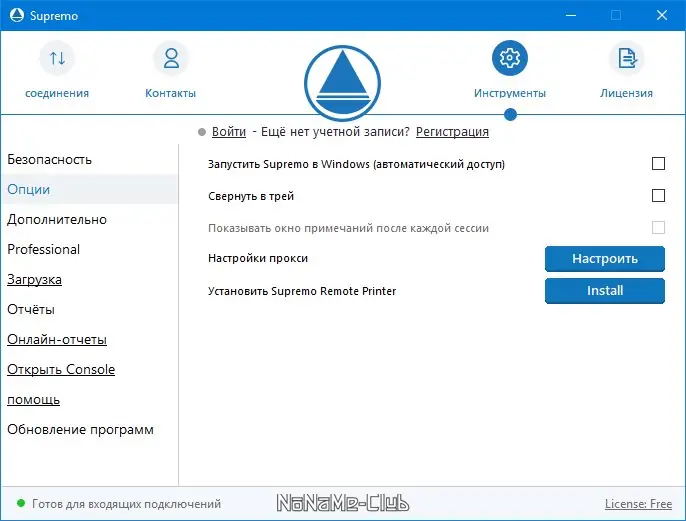686x521 pixels.
Task: Open the Лицензия document icon
Action: coord(626,58)
